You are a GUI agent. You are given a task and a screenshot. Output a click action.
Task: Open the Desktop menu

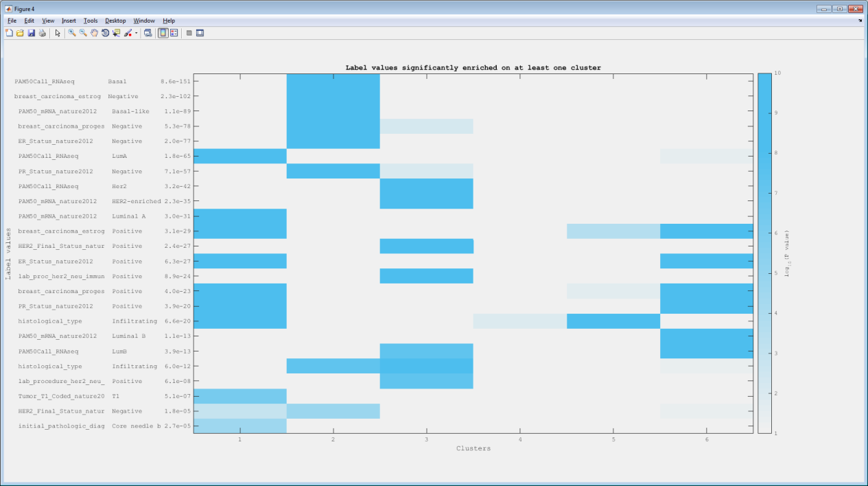[x=115, y=21]
